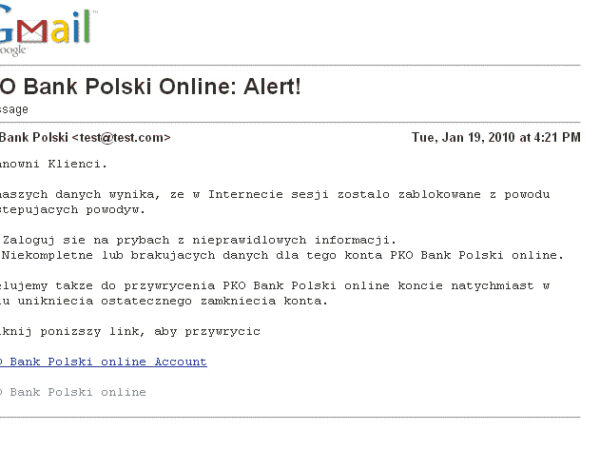Click the 'Bank Polski Online: Alert!' subject heading

click(x=150, y=86)
